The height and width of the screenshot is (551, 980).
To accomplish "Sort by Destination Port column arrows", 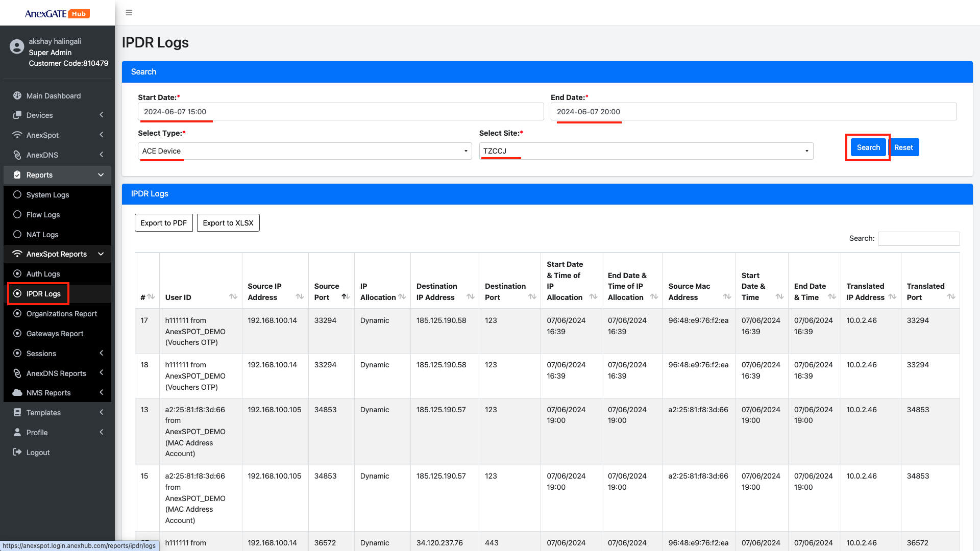I will (x=532, y=296).
